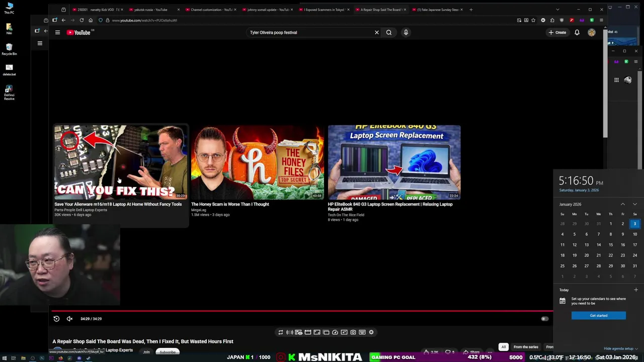Select the All filter chip
This screenshot has height=362, width=644.
503,347
